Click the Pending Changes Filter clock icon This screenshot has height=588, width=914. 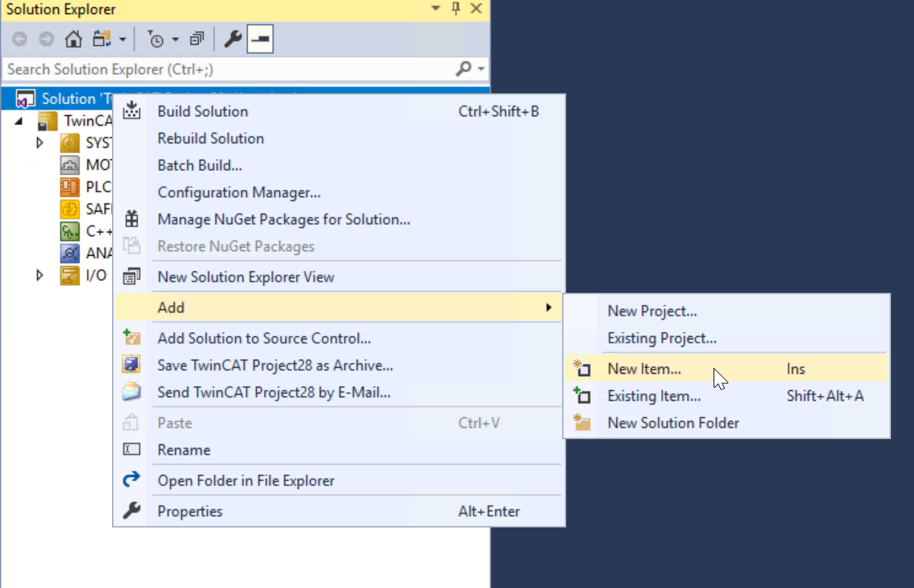pos(155,39)
